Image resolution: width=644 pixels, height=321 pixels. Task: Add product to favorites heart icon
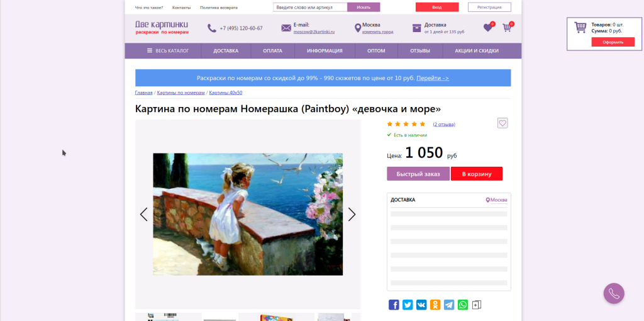coord(502,123)
